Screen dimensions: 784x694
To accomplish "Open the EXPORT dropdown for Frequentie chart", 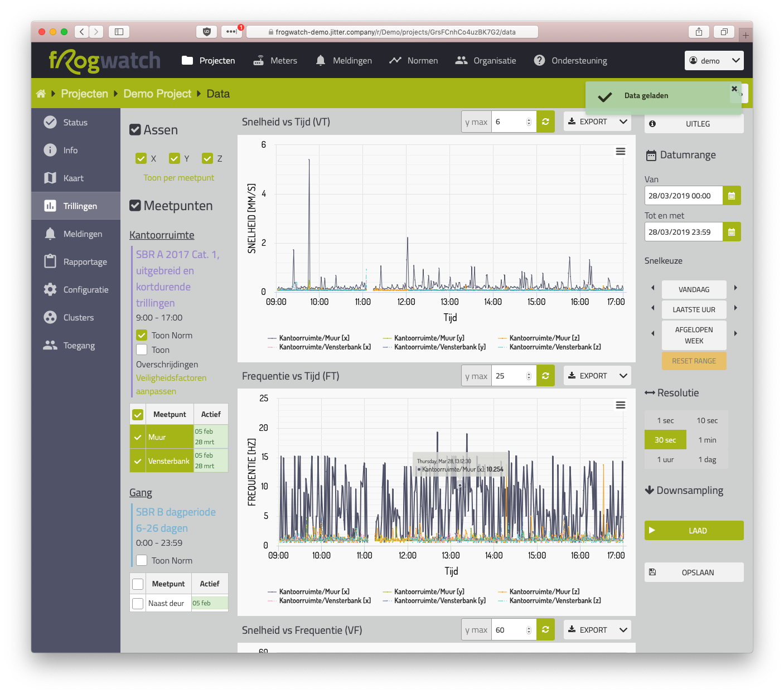I will click(597, 376).
